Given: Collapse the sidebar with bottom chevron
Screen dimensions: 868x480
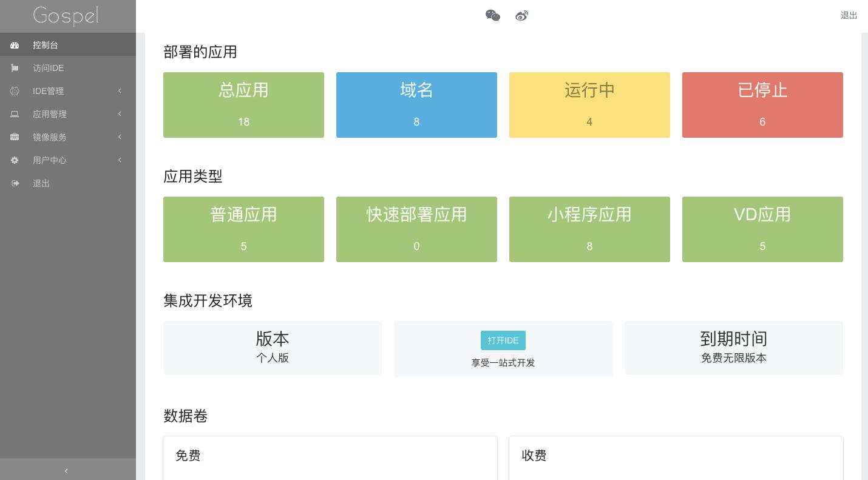Looking at the screenshot, I should [x=66, y=471].
